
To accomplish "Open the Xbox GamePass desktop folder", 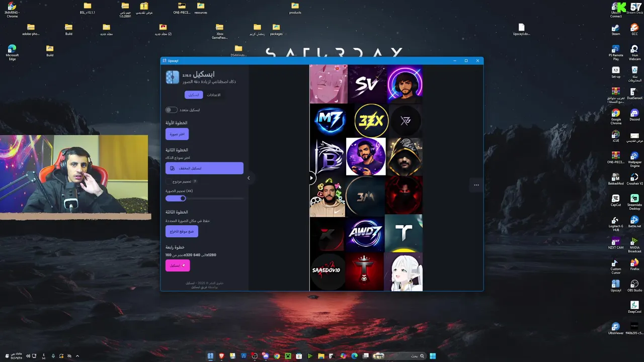I will click(219, 31).
